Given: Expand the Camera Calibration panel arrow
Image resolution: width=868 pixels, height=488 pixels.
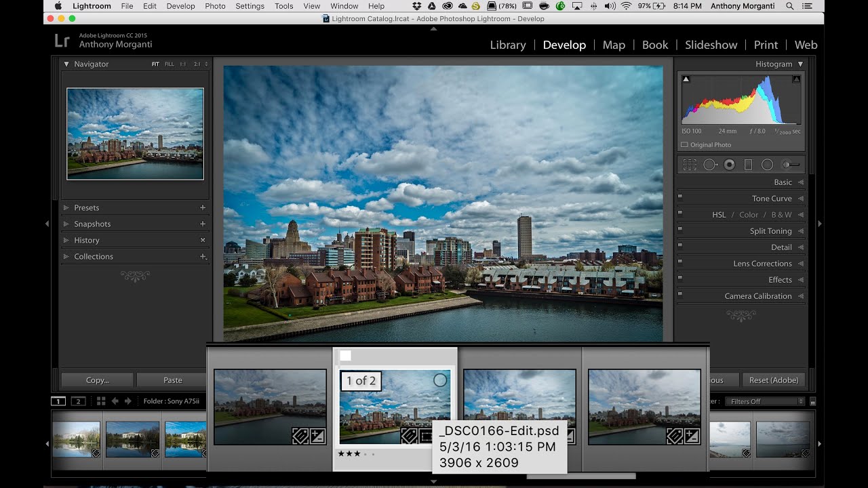Looking at the screenshot, I should [x=801, y=296].
